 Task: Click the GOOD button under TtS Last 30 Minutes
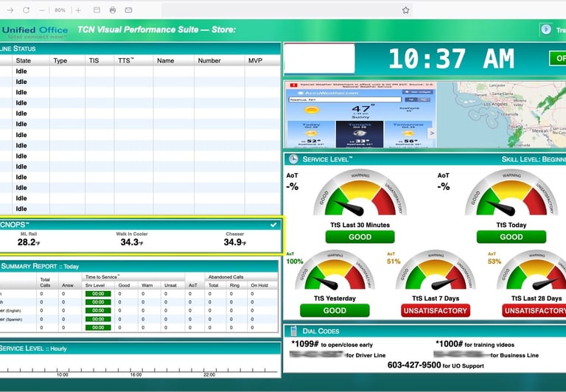click(x=360, y=237)
